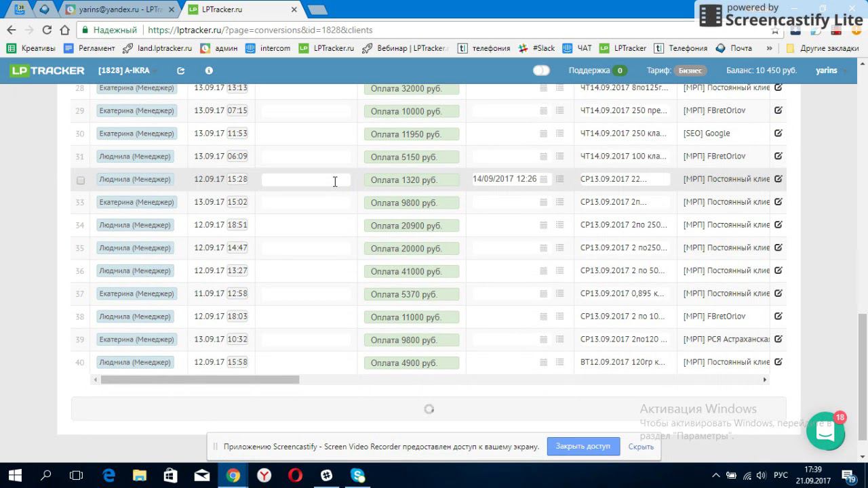Click list icon in row 29 (Оплата 10000 руб.)
This screenshot has width=868, height=488.
[x=560, y=110]
